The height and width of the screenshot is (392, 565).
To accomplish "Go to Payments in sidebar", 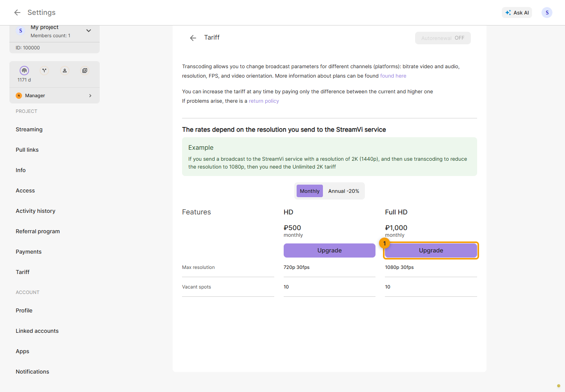I will [x=29, y=252].
